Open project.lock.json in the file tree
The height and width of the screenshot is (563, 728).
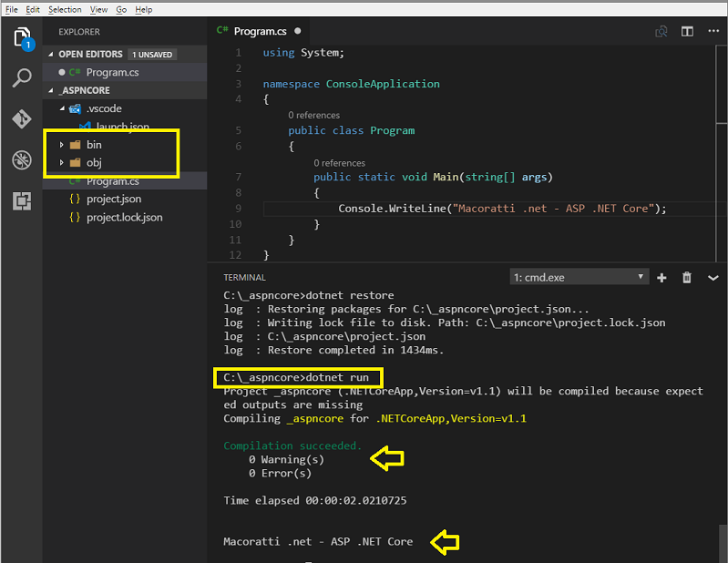click(x=125, y=217)
